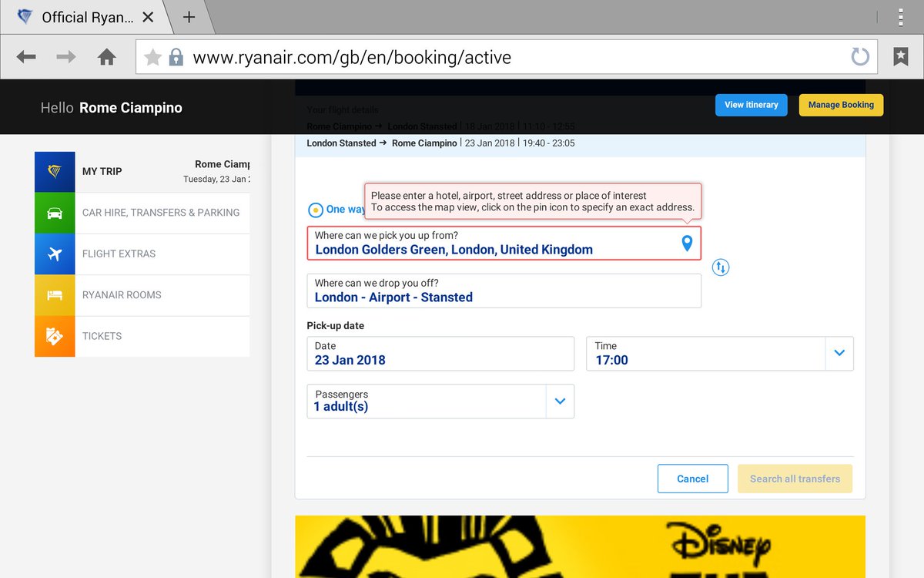Viewport: 924px width, 578px height.
Task: Open the browser three-dot menu
Action: pos(901,17)
